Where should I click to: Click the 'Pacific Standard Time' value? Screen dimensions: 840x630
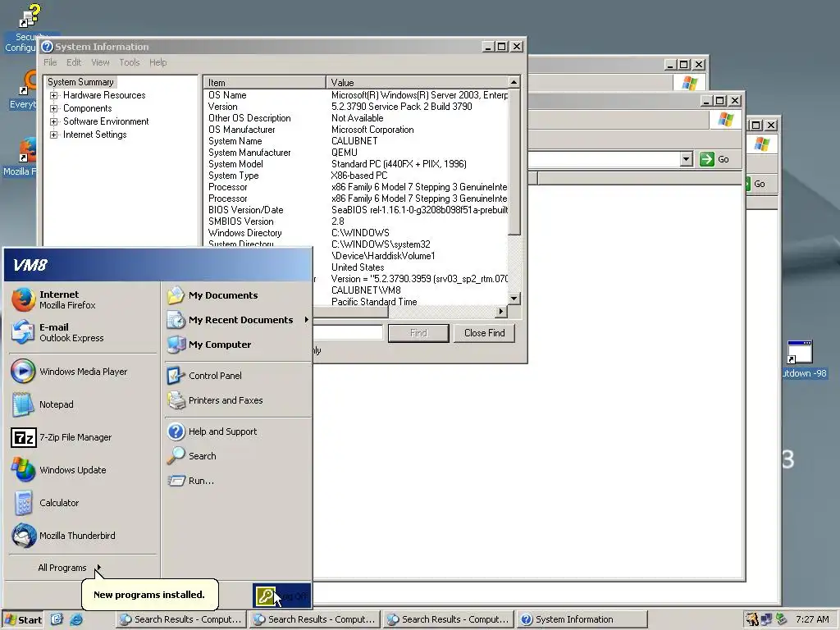click(x=374, y=302)
